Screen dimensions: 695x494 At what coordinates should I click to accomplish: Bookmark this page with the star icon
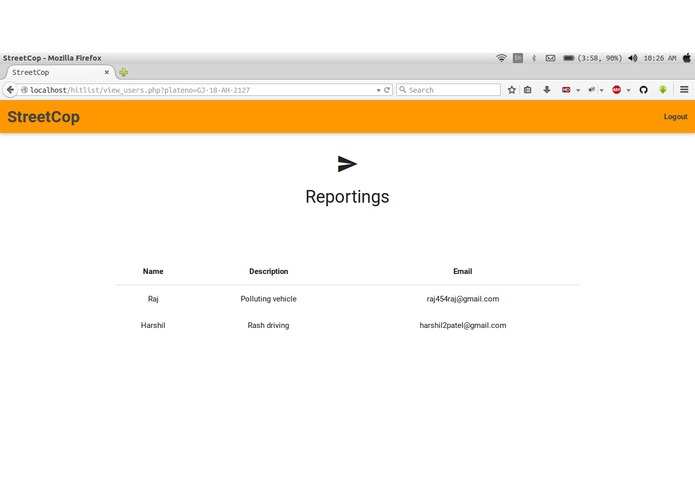point(511,90)
